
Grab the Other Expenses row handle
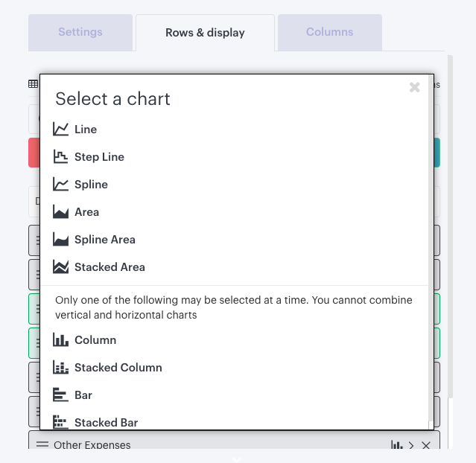pyautogui.click(x=42, y=444)
